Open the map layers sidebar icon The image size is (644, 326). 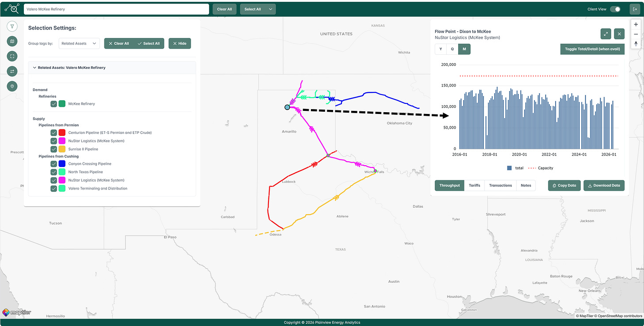click(x=12, y=41)
